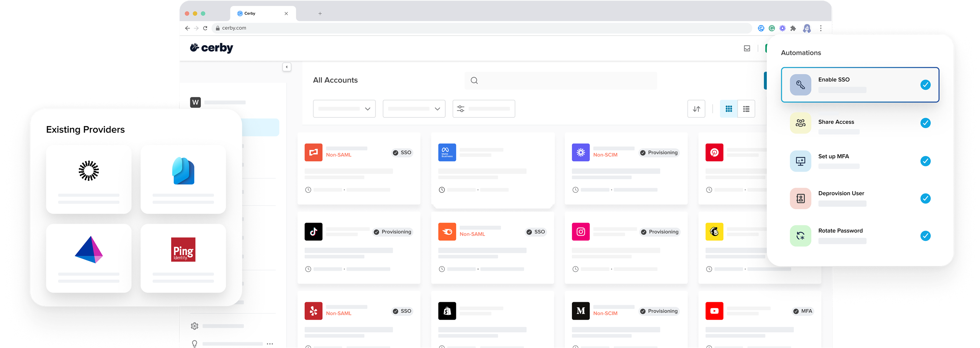Open the Yelp account icon

(x=314, y=311)
